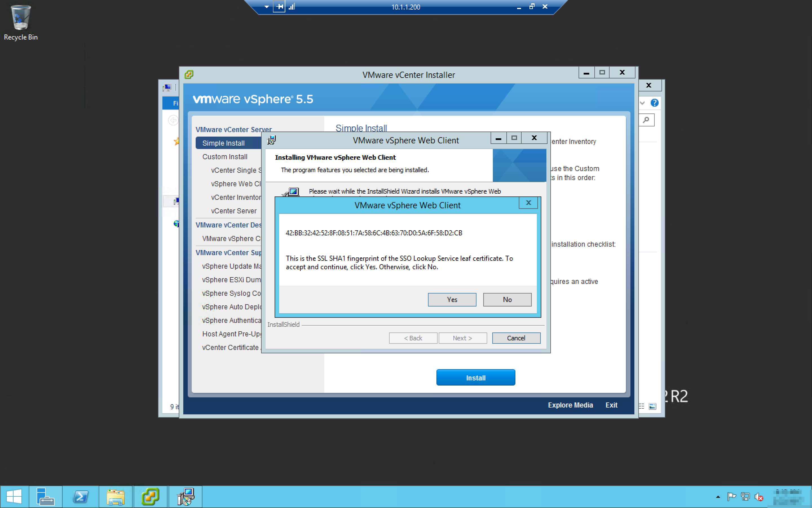Close the VMware vCenter Installer window
This screenshot has height=508, width=812.
coord(622,73)
